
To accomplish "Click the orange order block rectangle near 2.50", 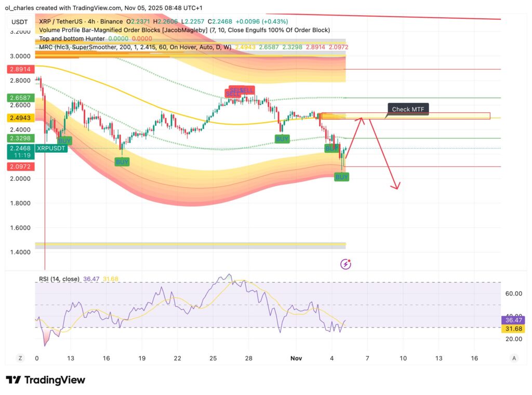I will pos(405,116).
